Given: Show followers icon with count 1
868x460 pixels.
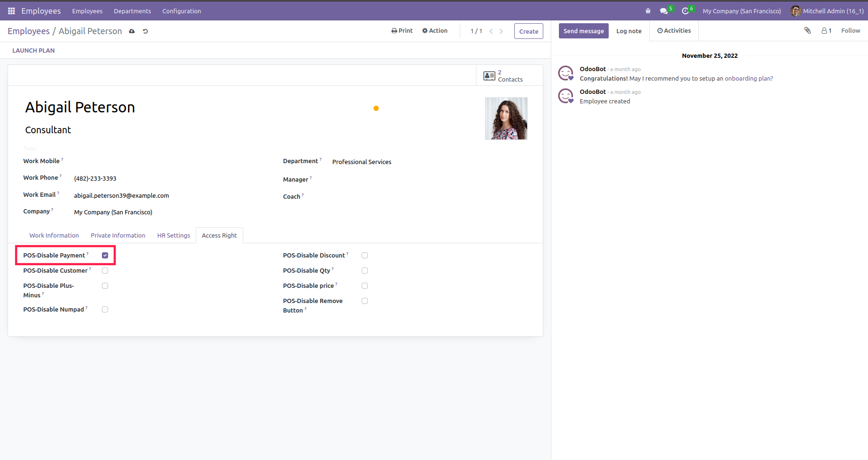Looking at the screenshot, I should (x=826, y=31).
